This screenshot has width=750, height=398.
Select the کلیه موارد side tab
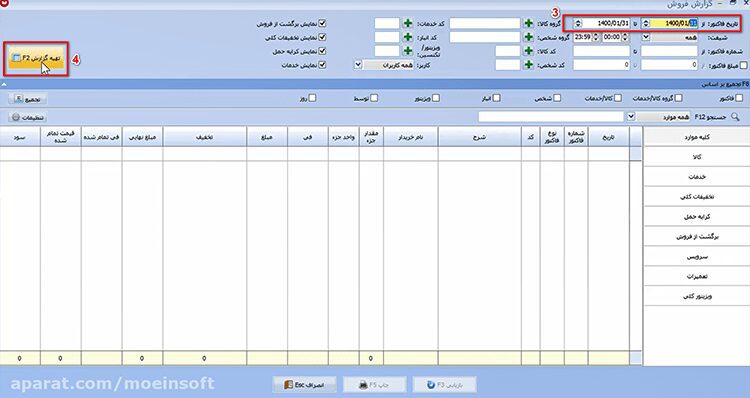pyautogui.click(x=697, y=137)
